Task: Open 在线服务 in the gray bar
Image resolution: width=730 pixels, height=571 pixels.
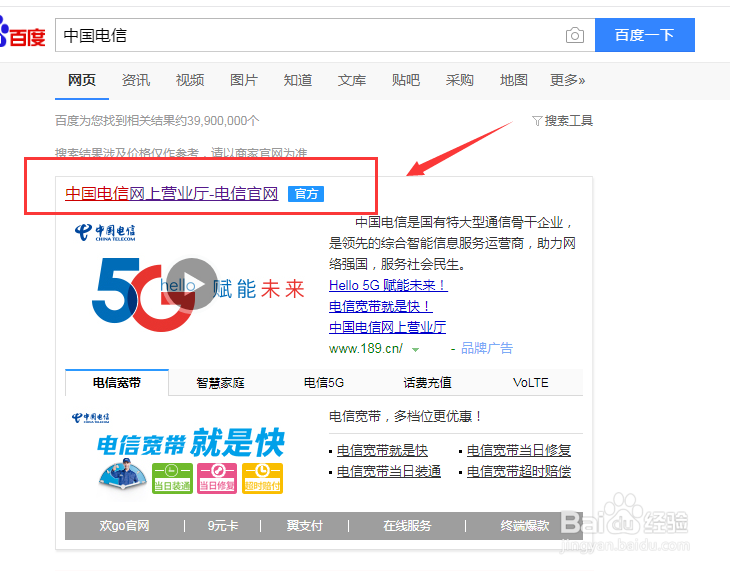Action: click(x=407, y=526)
